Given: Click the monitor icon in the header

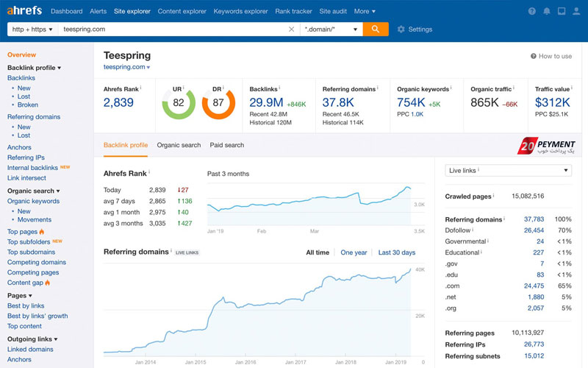Looking at the screenshot, I should [x=562, y=11].
